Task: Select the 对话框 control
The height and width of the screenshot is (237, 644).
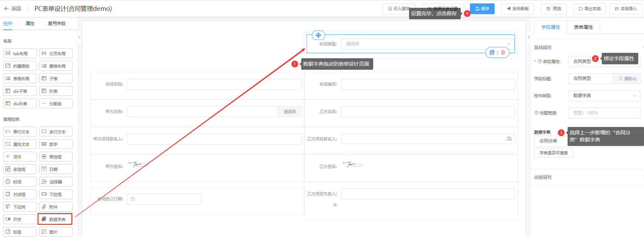Action: point(20,194)
